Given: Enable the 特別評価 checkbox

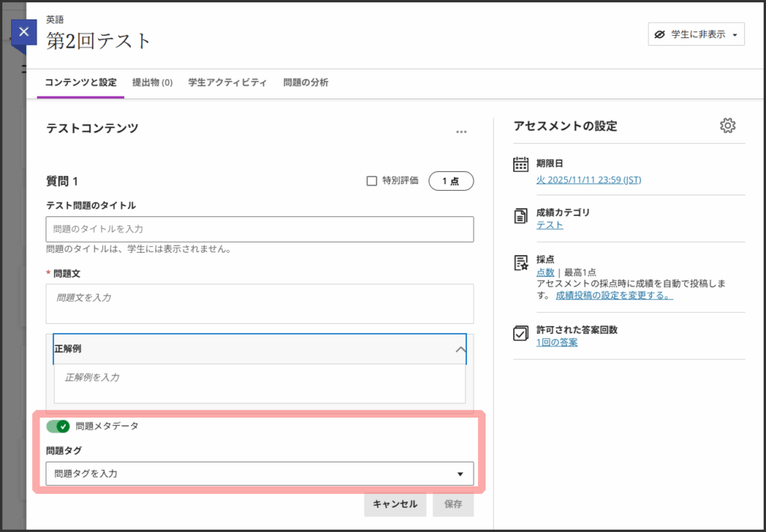Looking at the screenshot, I should pyautogui.click(x=372, y=181).
